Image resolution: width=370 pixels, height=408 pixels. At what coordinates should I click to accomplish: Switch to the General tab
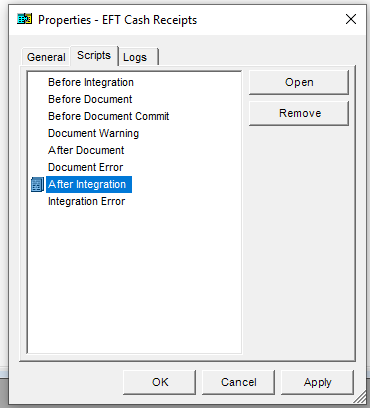(x=46, y=57)
